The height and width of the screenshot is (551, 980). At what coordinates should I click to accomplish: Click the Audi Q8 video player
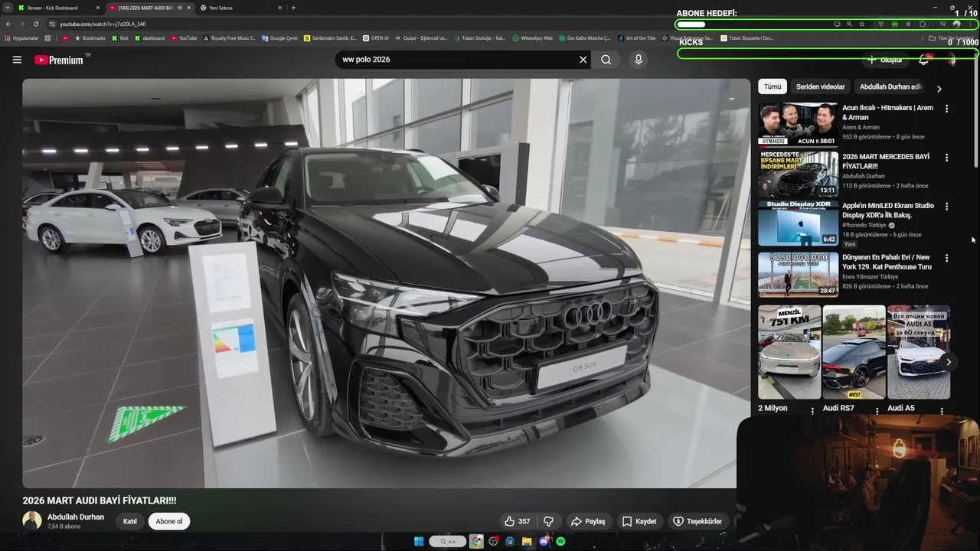point(386,283)
